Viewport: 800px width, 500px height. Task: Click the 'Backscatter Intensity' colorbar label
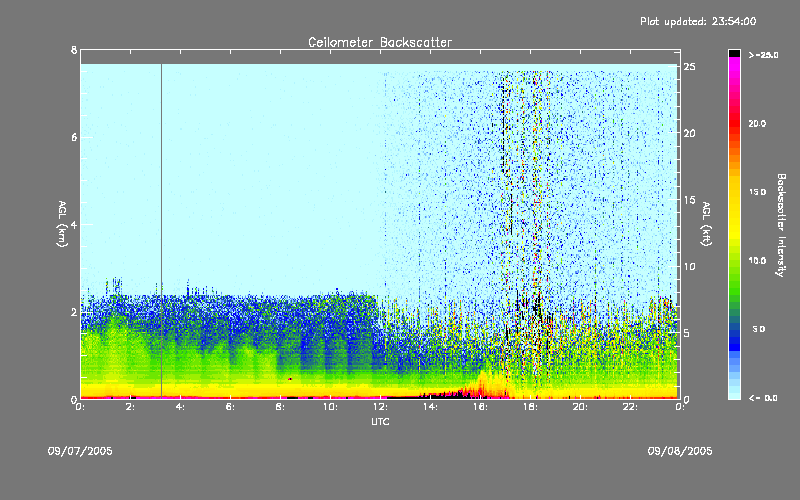click(x=781, y=225)
